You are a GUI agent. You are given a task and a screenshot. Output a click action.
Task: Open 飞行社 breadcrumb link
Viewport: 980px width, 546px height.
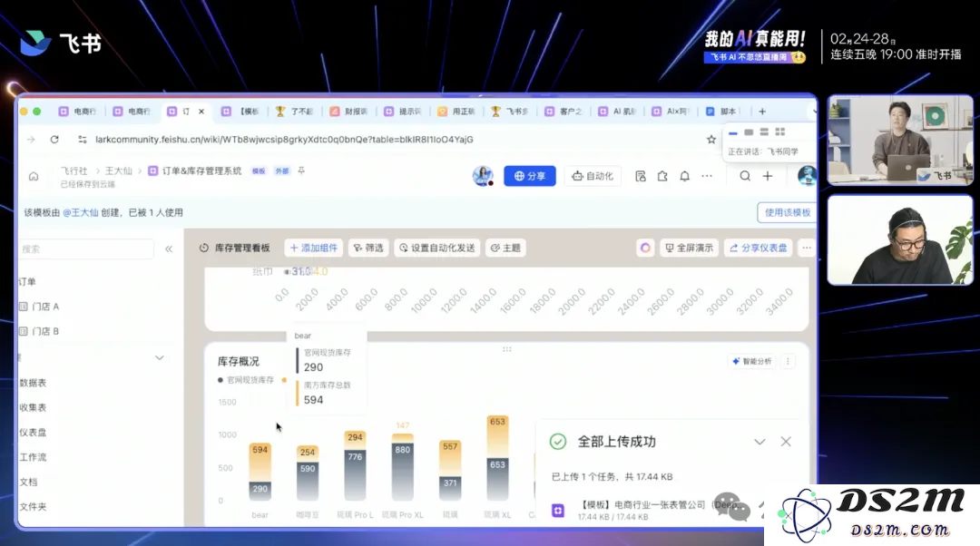73,171
